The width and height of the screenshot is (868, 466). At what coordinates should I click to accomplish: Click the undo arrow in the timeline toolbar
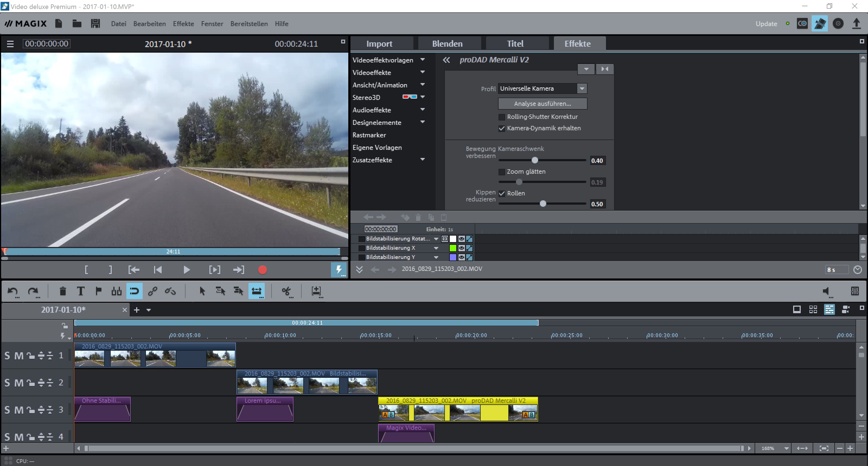click(x=13, y=291)
